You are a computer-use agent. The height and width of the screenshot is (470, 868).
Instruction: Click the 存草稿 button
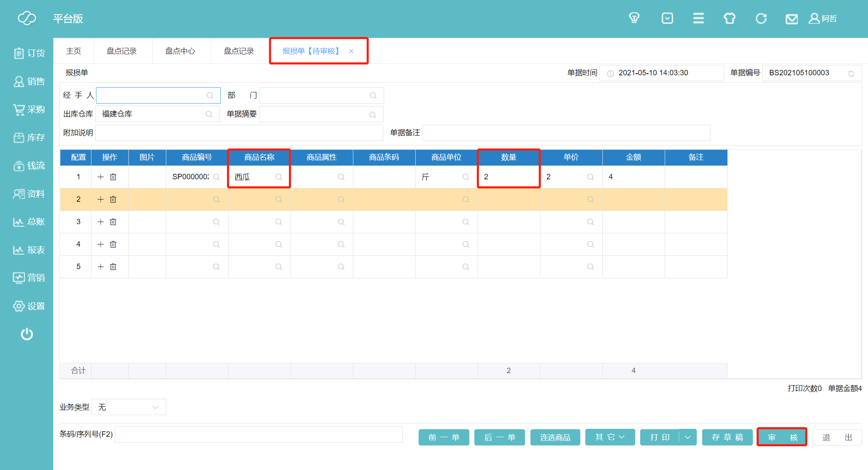point(727,437)
